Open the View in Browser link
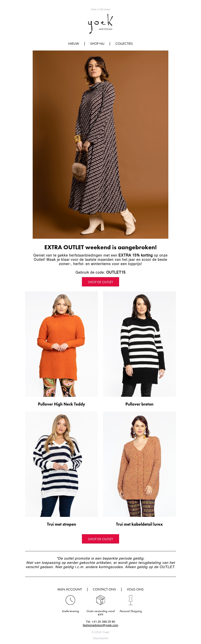 click(x=100, y=9)
